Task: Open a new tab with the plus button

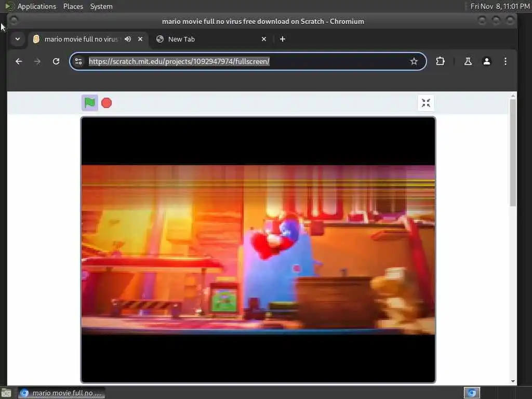Action: 282,39
